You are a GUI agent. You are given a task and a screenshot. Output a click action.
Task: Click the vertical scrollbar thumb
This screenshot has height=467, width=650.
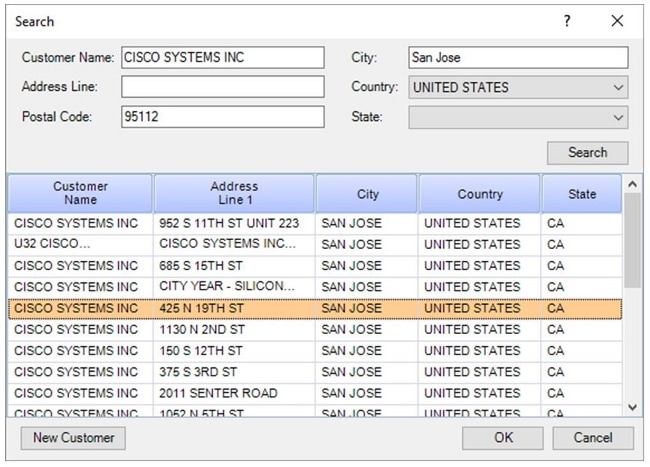tap(632, 240)
